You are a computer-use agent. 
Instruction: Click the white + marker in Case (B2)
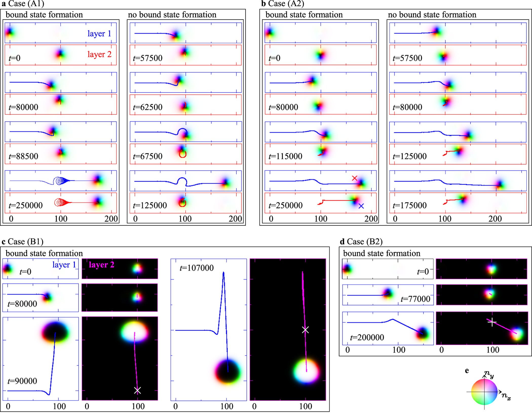click(492, 322)
